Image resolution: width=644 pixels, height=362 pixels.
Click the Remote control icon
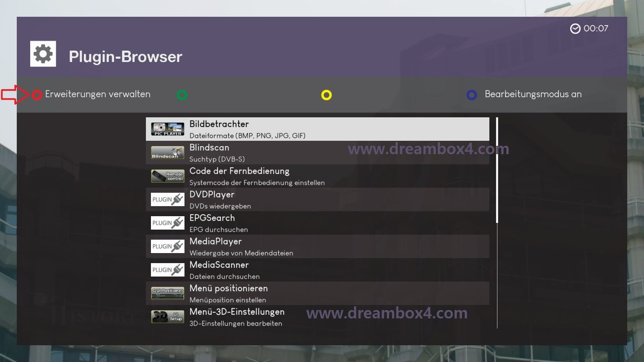point(168,176)
